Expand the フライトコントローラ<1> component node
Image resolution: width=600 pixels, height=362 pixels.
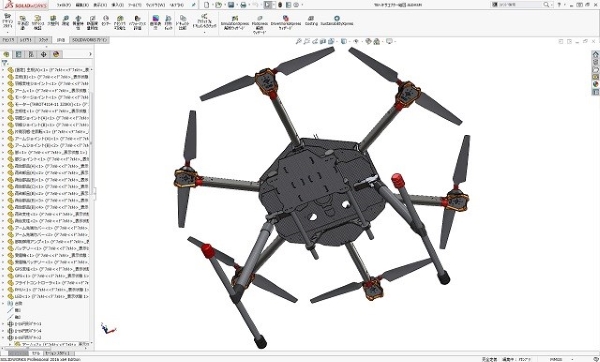pos(3,283)
